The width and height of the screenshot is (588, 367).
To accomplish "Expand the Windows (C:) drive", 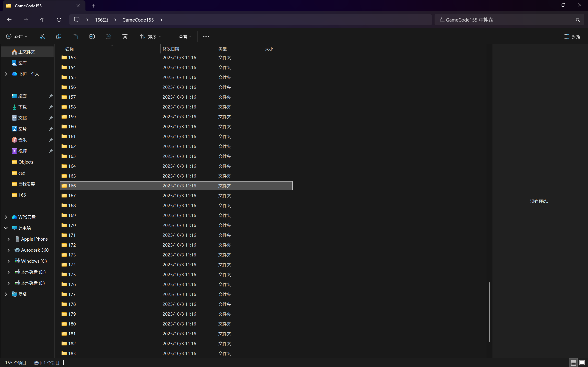I will click(9, 261).
